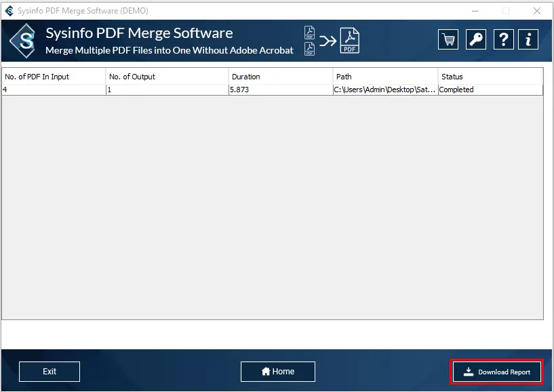Download the merge report
The image size is (554, 392).
click(497, 372)
